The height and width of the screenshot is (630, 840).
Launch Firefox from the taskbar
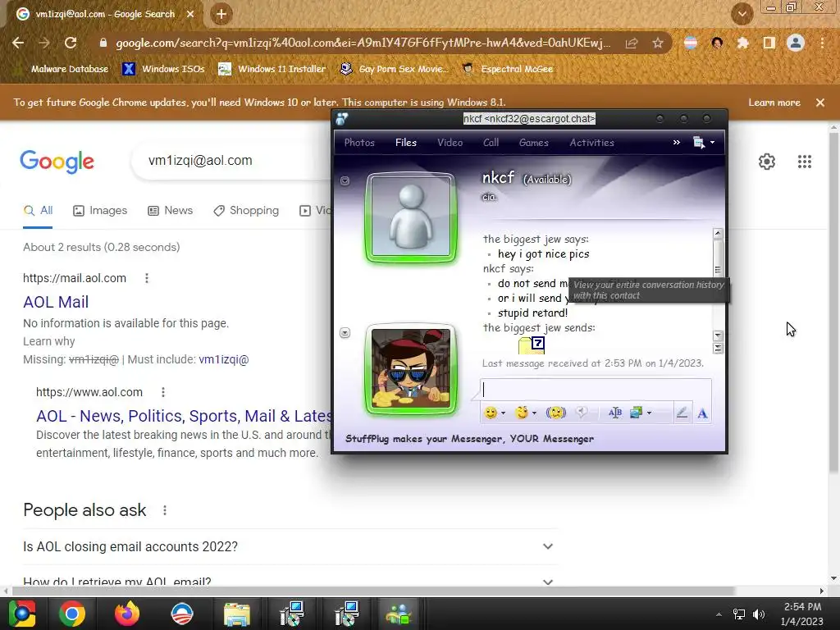pos(127,614)
